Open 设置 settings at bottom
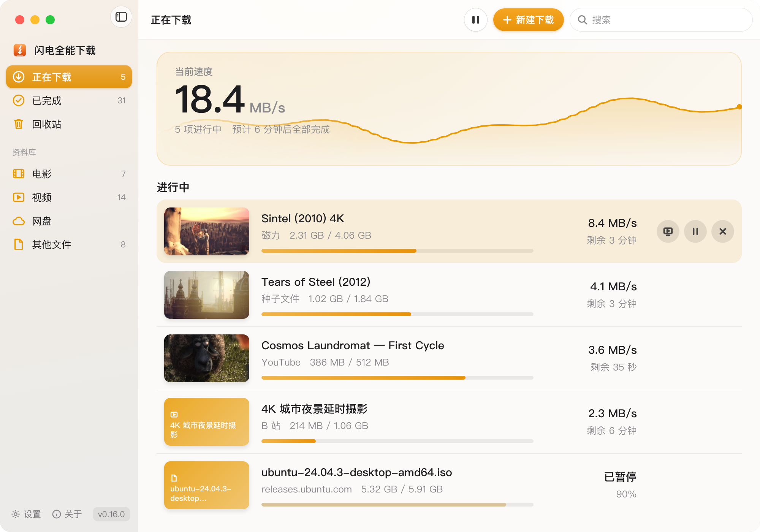 [26, 514]
